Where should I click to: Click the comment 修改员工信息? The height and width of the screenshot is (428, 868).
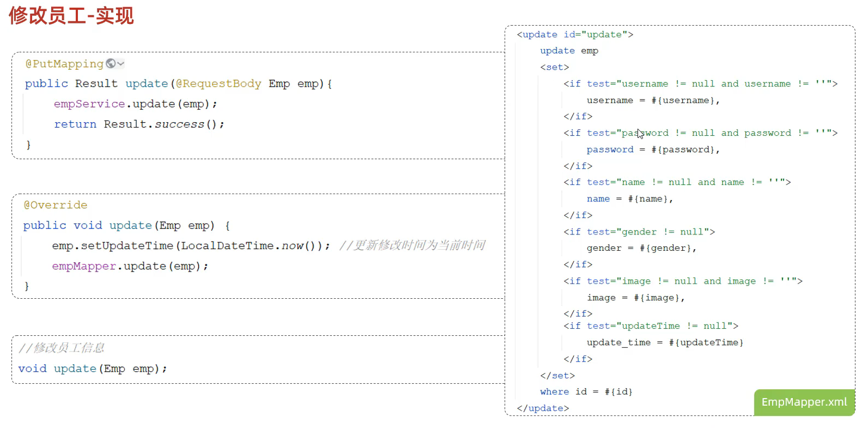62,348
